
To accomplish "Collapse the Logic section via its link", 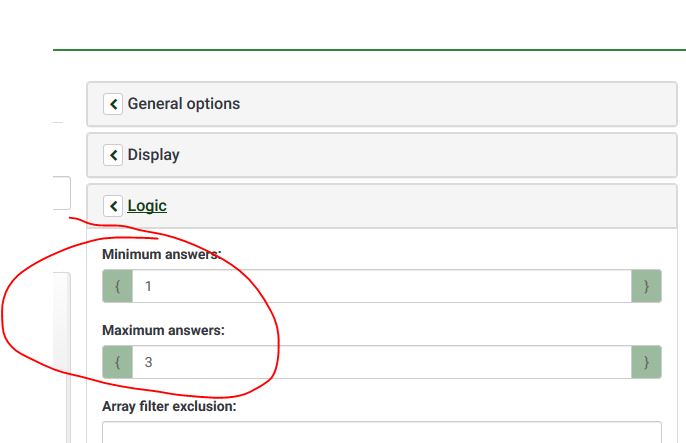I will pyautogui.click(x=147, y=206).
